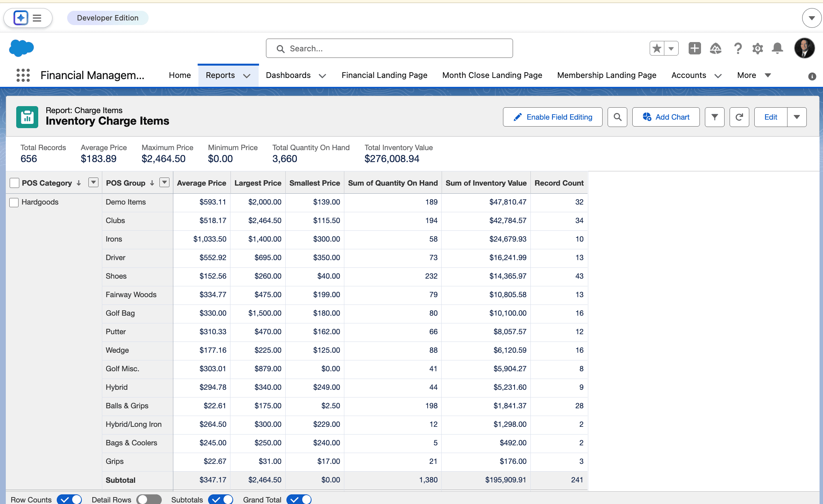
Task: Click the report search magnifier icon
Action: click(x=617, y=117)
